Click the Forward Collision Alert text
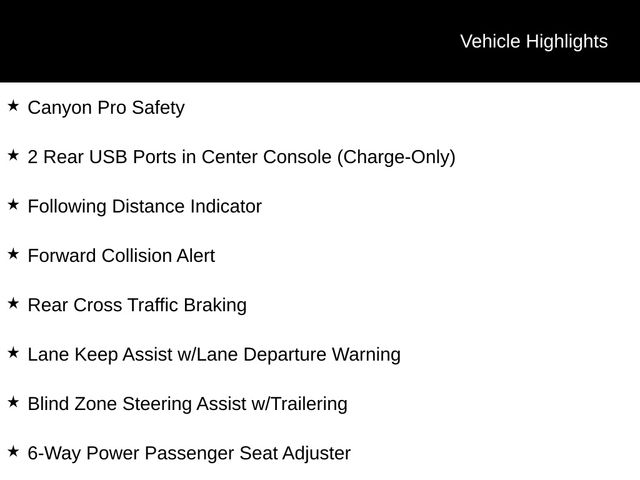 121,256
